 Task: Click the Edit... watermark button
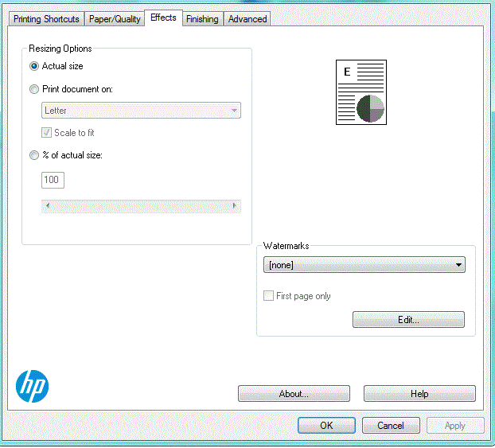pos(408,320)
